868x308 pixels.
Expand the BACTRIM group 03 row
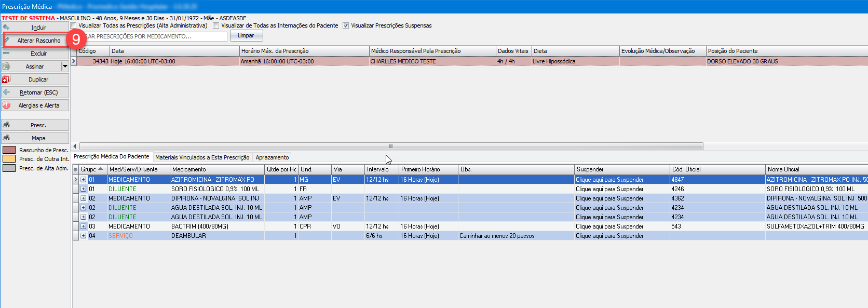pos(83,226)
